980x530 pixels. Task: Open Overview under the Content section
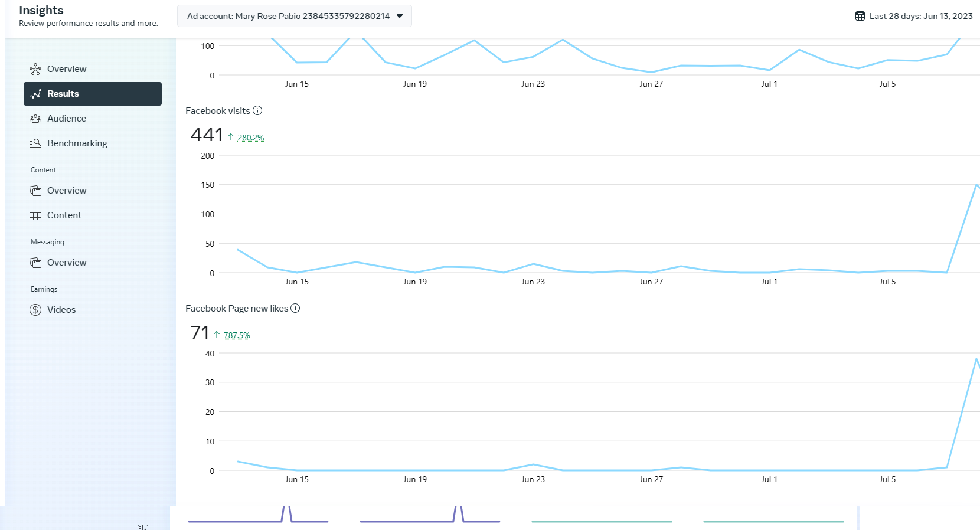coord(67,191)
